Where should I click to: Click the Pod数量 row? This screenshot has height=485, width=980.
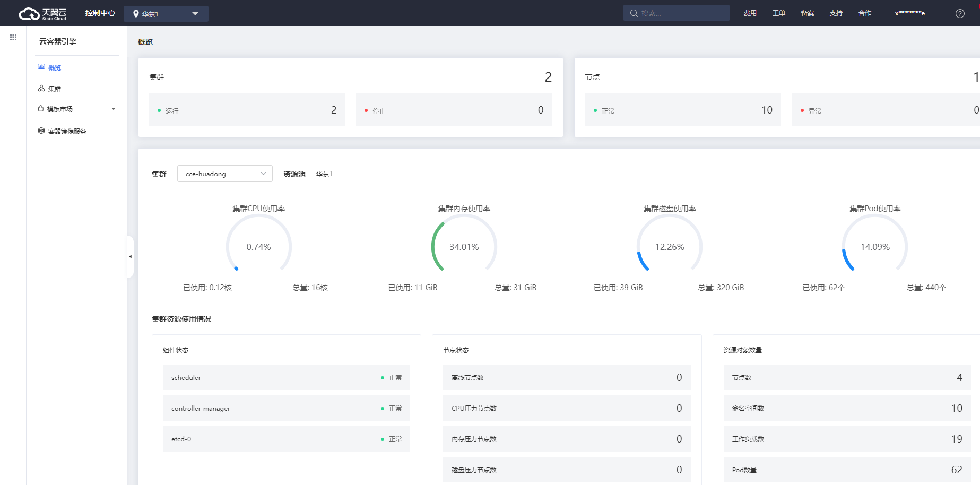pos(847,470)
